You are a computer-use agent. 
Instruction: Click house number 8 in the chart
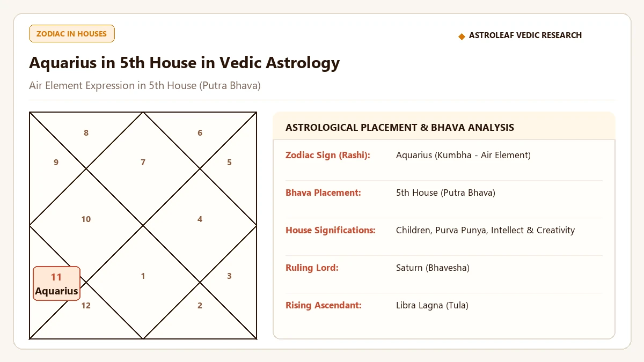(x=86, y=133)
